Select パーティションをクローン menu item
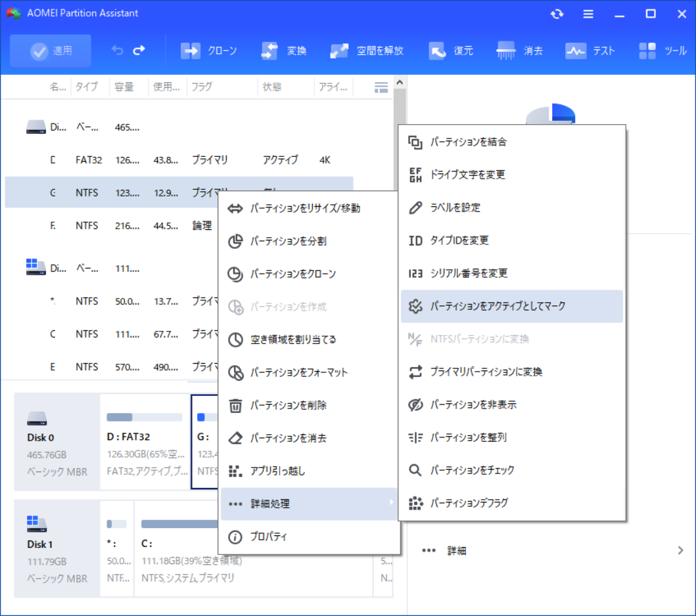The width and height of the screenshot is (696, 616). 309,274
